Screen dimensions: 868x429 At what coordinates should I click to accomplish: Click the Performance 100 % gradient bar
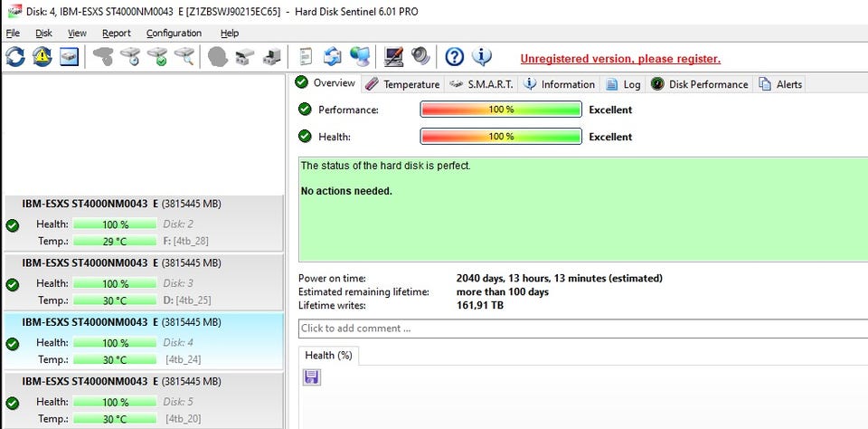point(501,110)
